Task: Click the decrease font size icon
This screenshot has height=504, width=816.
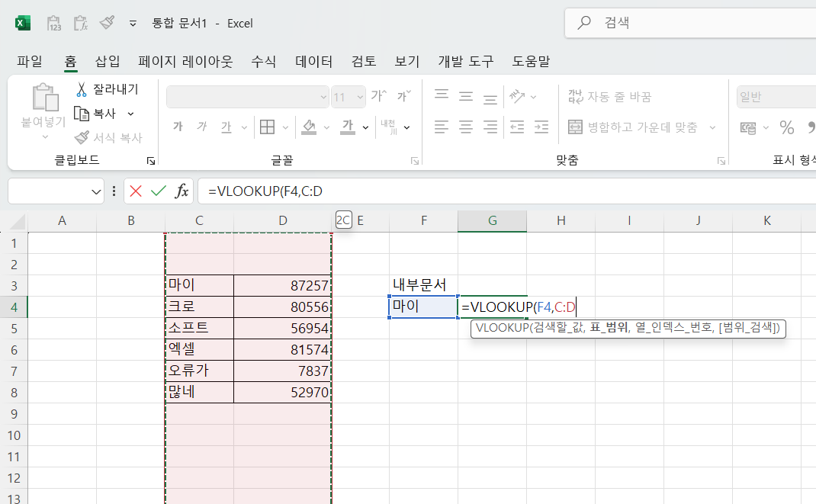Action: [x=404, y=96]
